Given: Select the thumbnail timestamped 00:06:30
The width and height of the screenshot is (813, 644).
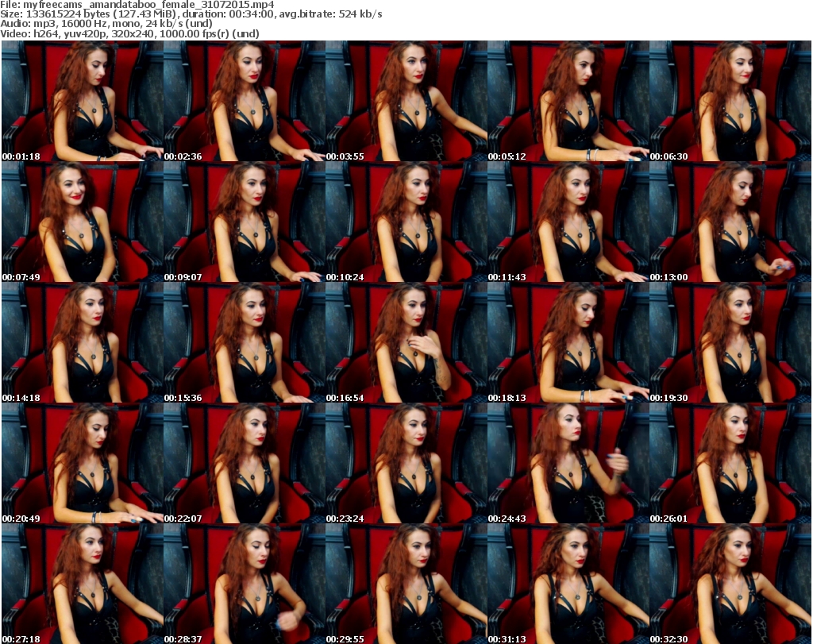Looking at the screenshot, I should [730, 101].
